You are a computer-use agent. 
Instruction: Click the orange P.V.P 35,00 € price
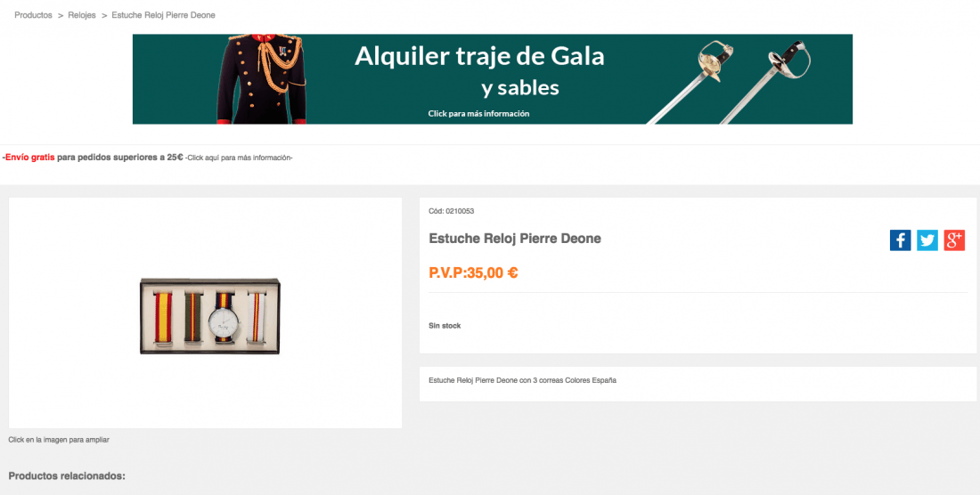click(x=473, y=272)
